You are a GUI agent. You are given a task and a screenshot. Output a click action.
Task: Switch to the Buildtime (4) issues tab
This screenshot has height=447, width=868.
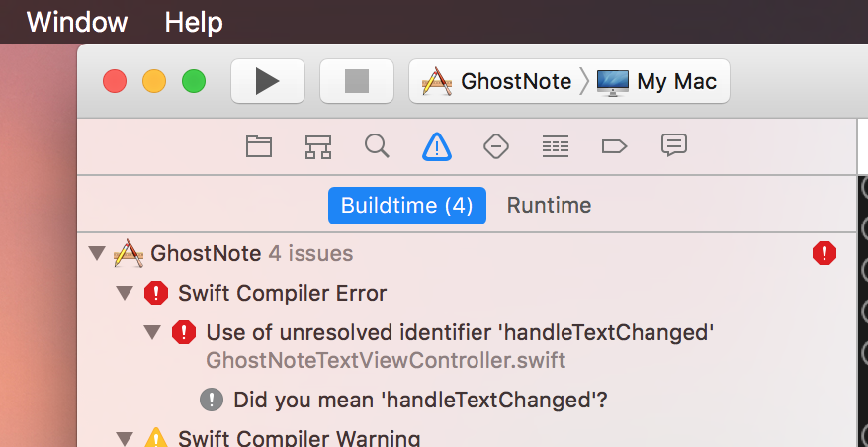(407, 206)
